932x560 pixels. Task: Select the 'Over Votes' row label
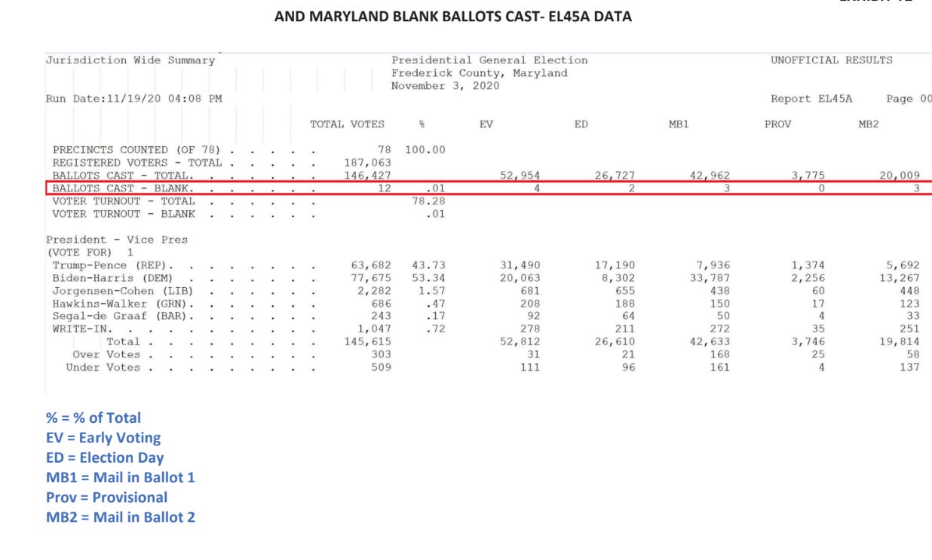point(106,355)
